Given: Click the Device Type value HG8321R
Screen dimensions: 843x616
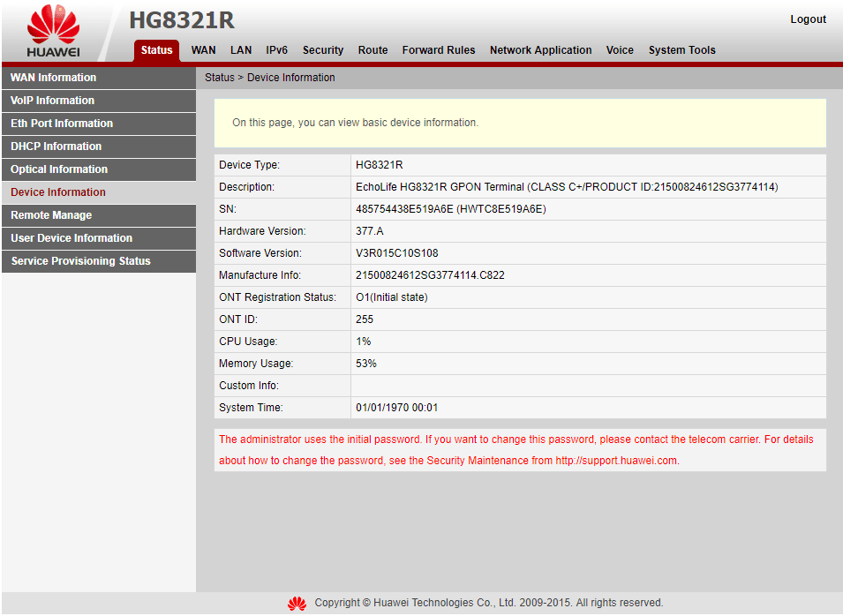Looking at the screenshot, I should click(380, 165).
